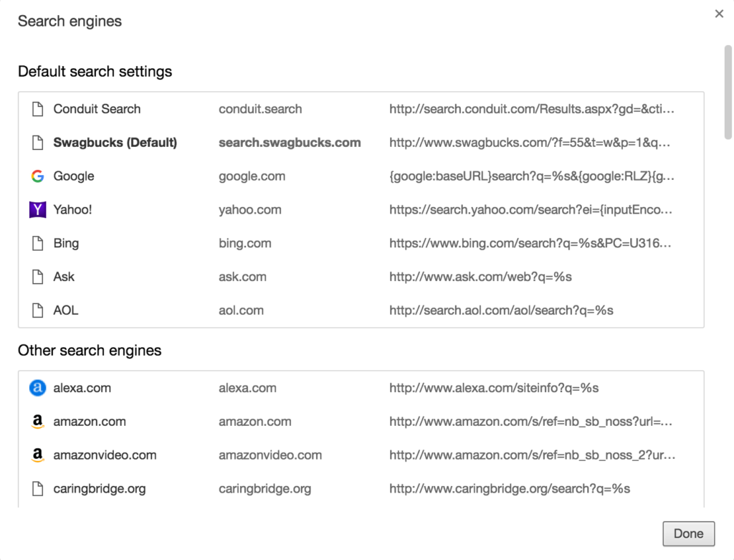Click the Yahoo search URL field
Viewport: 734px width, 560px height.
click(x=530, y=210)
